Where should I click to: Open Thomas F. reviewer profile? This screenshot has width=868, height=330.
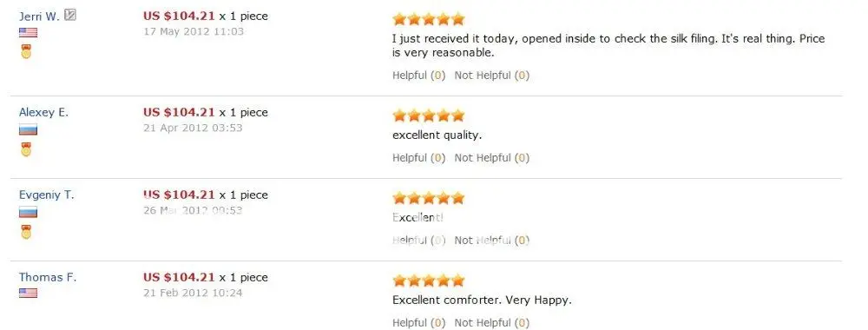pos(48,277)
